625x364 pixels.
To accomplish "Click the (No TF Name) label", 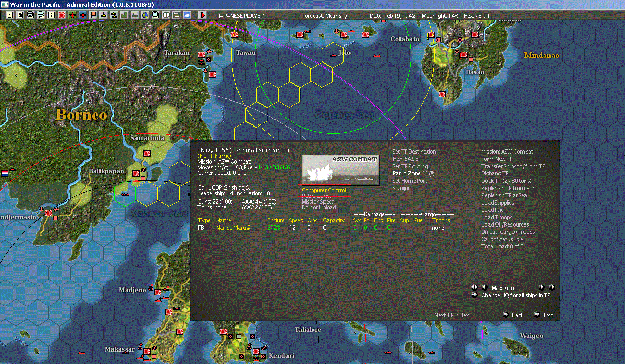I will [215, 156].
